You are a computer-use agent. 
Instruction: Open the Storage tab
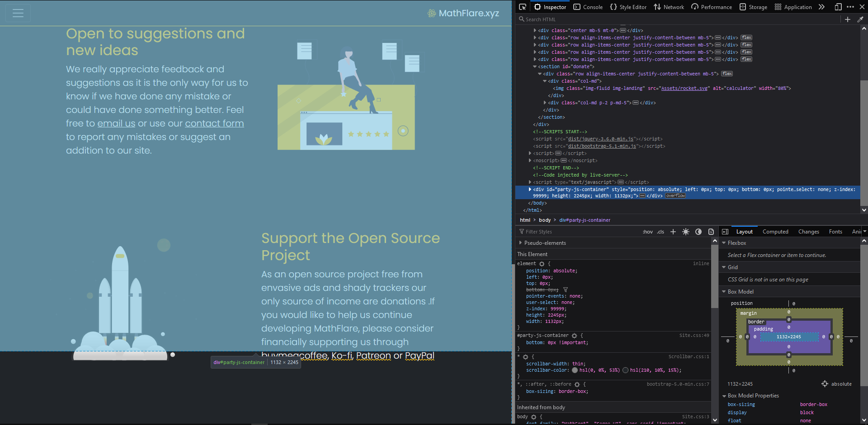click(x=753, y=7)
